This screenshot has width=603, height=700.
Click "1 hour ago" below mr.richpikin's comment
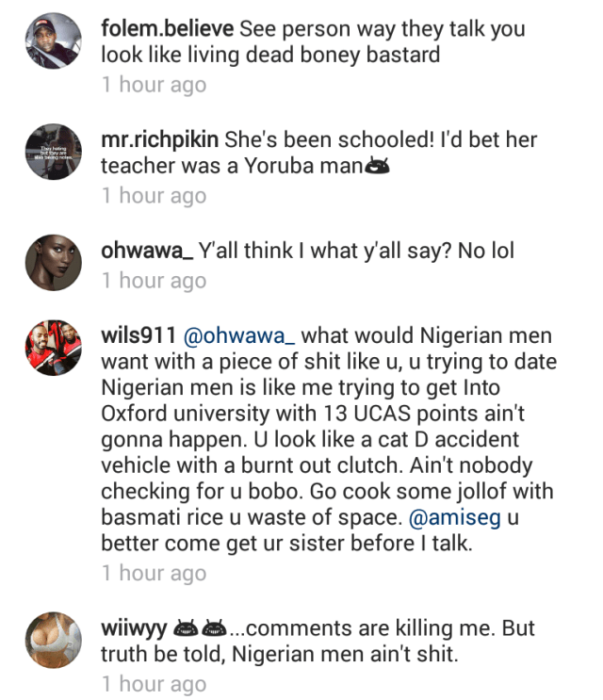pos(154,196)
